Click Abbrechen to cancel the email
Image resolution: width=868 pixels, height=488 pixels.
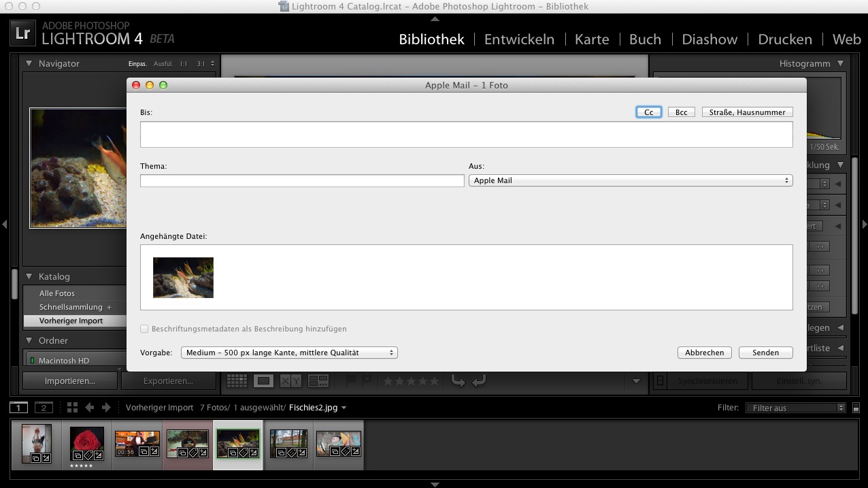coord(705,353)
